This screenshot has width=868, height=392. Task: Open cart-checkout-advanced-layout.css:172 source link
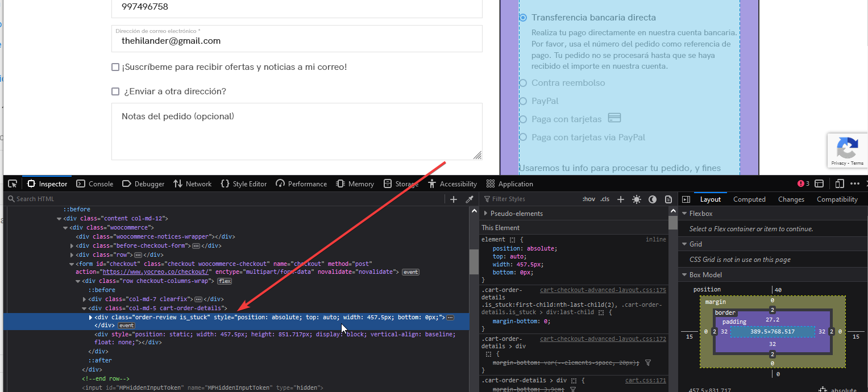(x=603, y=339)
